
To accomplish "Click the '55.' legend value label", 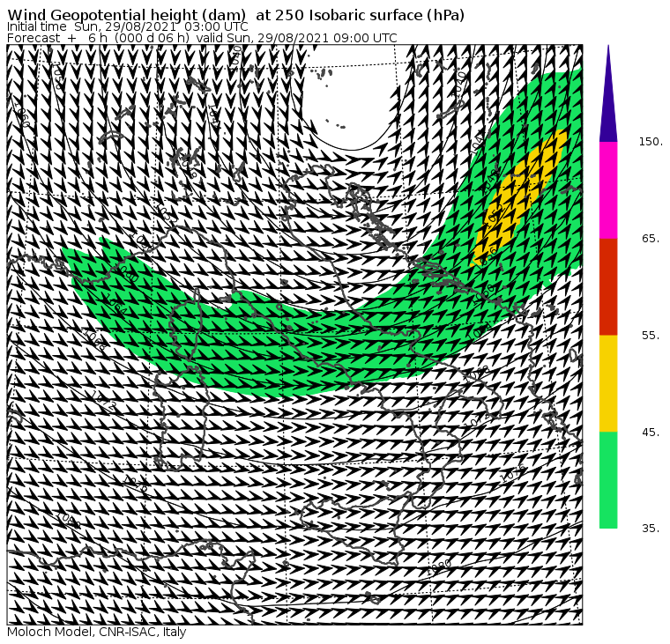I will pyautogui.click(x=651, y=336).
